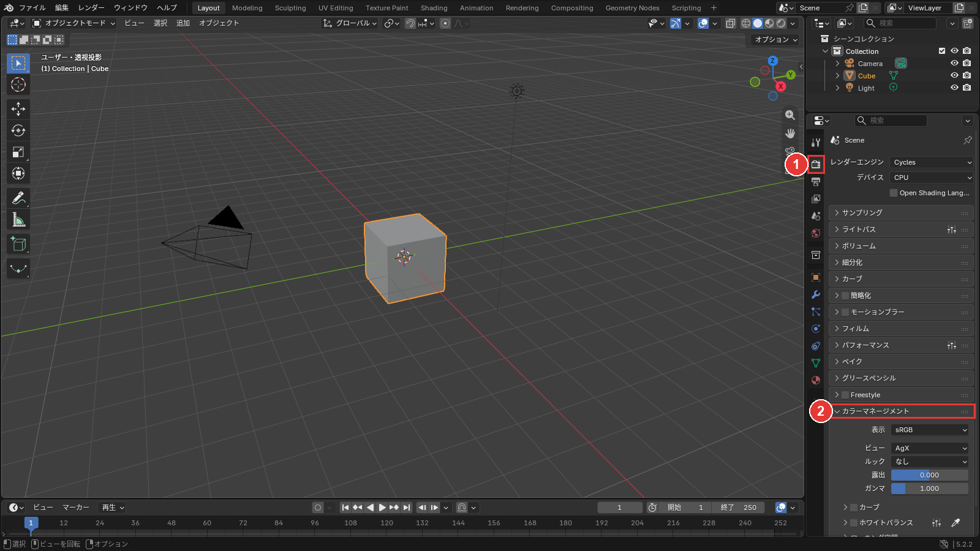The image size is (980, 551).
Task: Switch to the Shading workspace tab
Action: 434,8
